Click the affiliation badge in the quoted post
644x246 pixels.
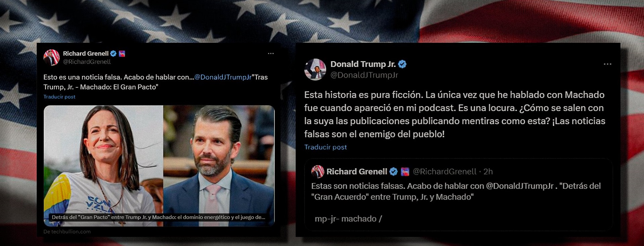[x=405, y=172]
